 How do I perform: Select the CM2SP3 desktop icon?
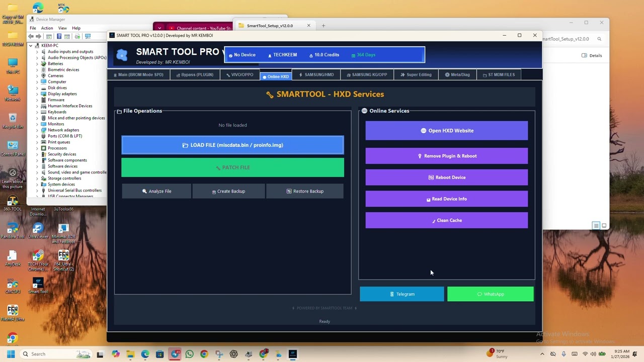(x=13, y=286)
